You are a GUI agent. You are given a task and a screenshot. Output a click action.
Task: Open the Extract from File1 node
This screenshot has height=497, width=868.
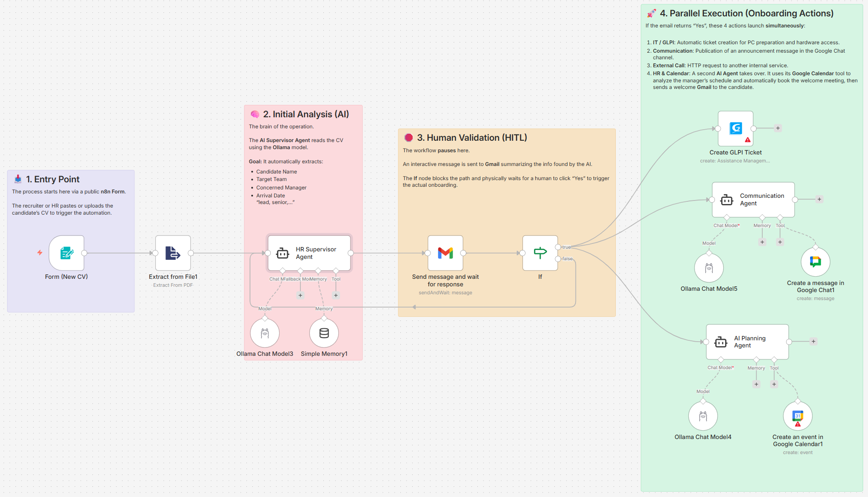(173, 253)
